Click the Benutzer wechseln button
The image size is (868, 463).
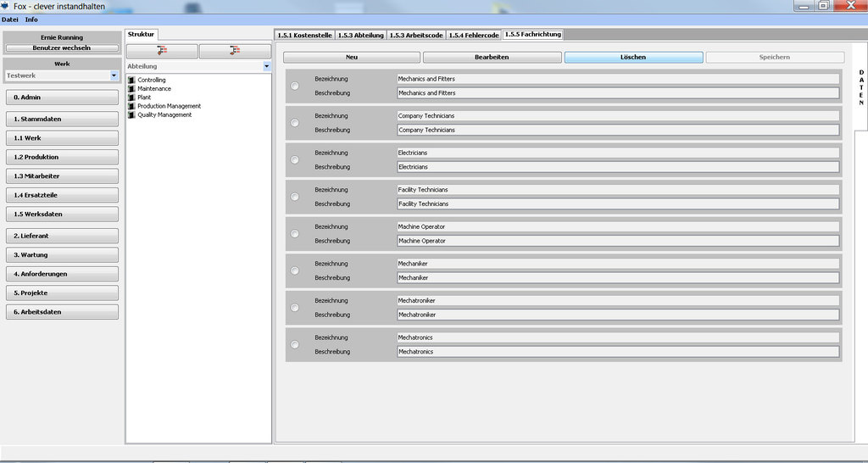[x=62, y=48]
